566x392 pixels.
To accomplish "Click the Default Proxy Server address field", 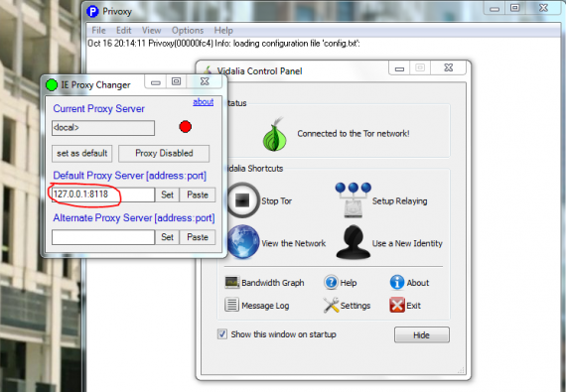I will point(103,195).
